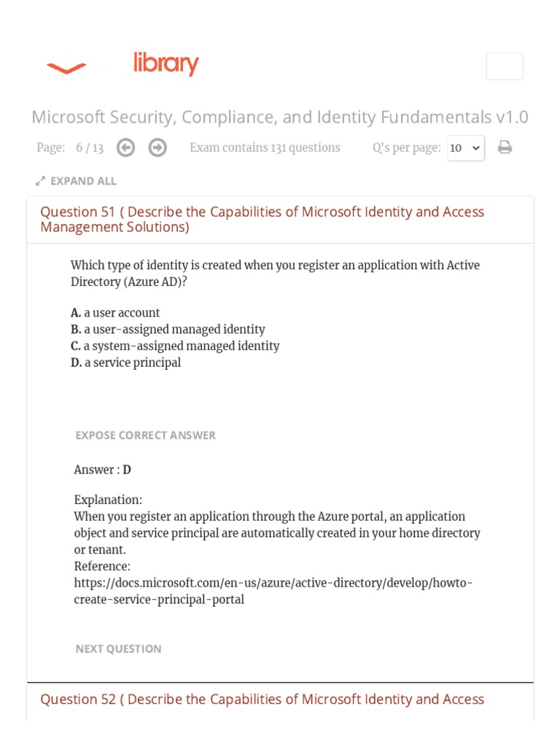The height and width of the screenshot is (747, 560).
Task: Go to the next page arrow
Action: 157,148
